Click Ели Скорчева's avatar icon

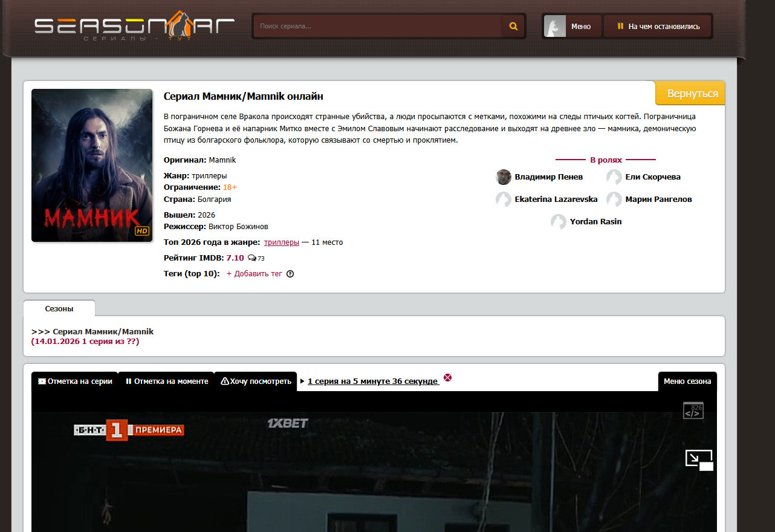[614, 177]
